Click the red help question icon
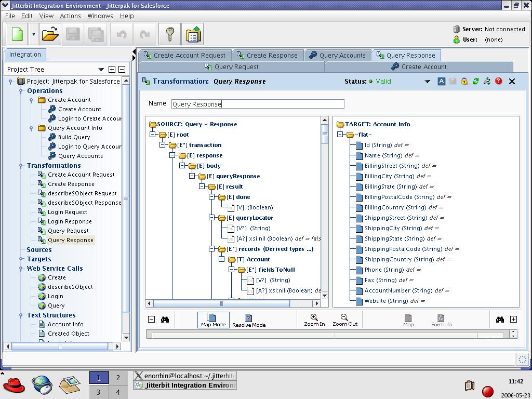Viewport: 532px width, 399px height. click(499, 81)
